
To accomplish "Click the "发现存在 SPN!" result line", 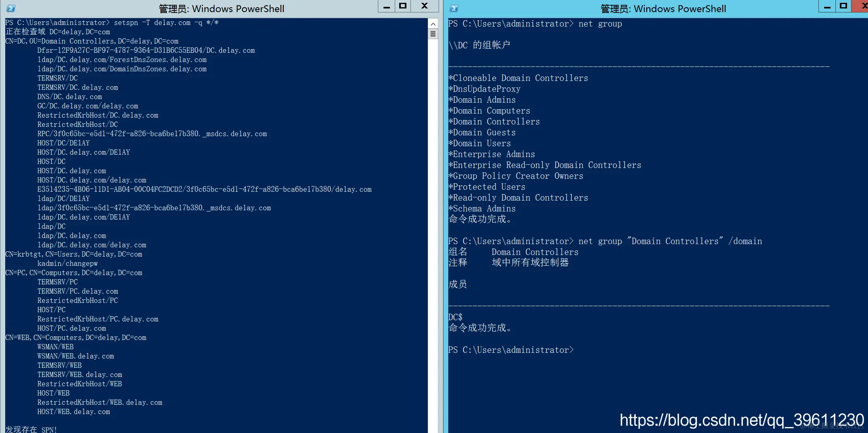I will [31, 429].
